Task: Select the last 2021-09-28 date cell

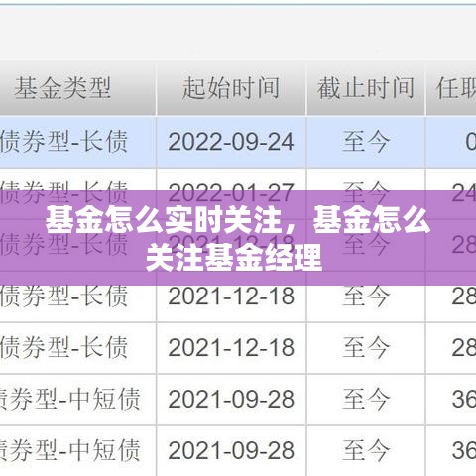Action: pyautogui.click(x=231, y=450)
